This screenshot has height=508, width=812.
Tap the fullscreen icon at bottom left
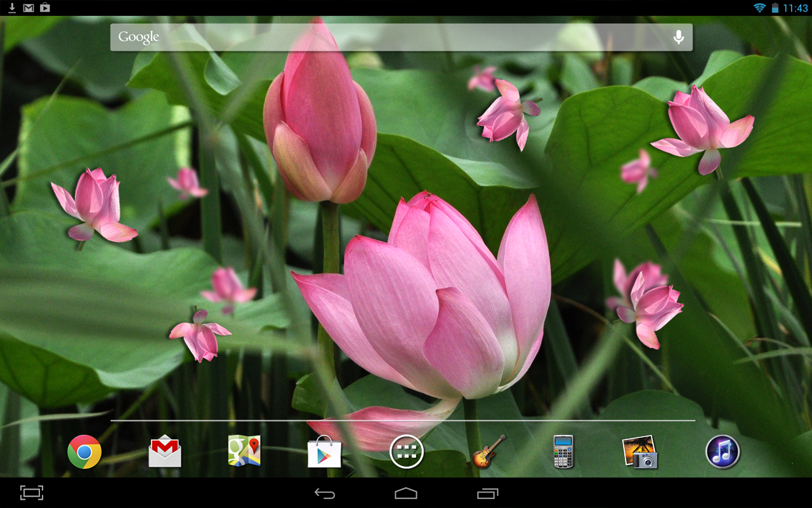[x=32, y=492]
